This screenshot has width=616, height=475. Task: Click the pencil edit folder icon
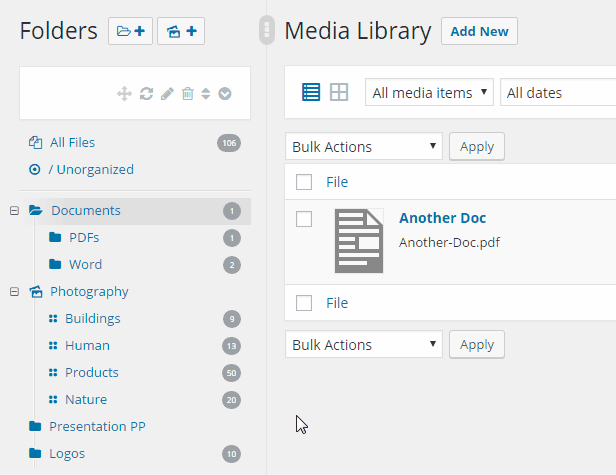(x=167, y=93)
